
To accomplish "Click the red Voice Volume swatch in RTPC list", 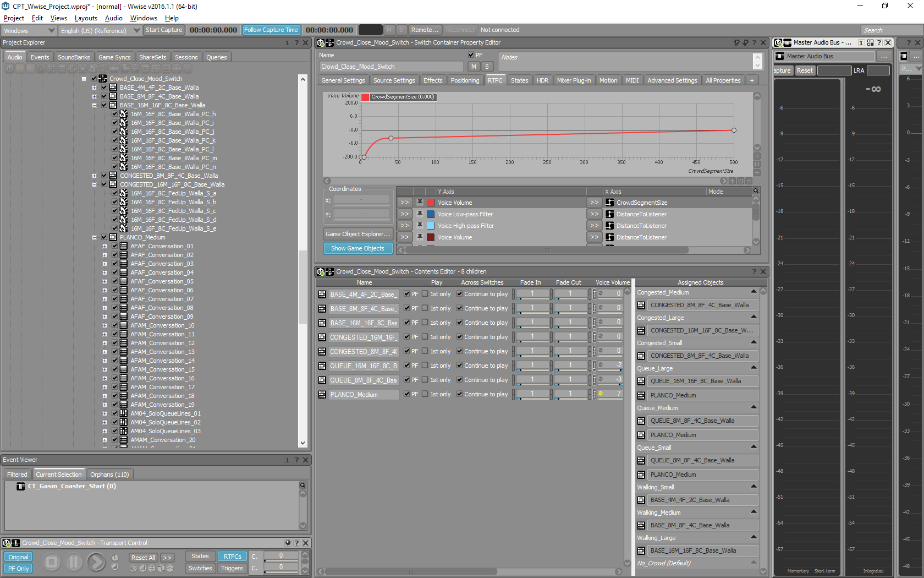I will 431,203.
